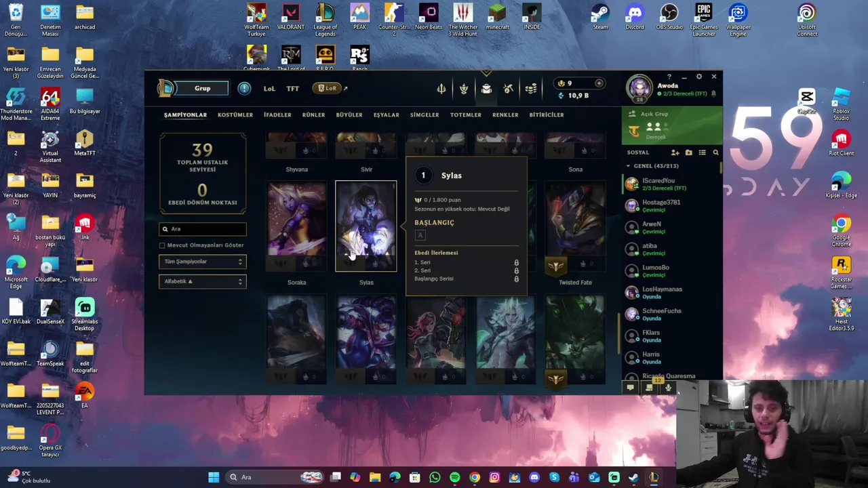
Task: Select the LoL game mode button
Action: coord(269,89)
